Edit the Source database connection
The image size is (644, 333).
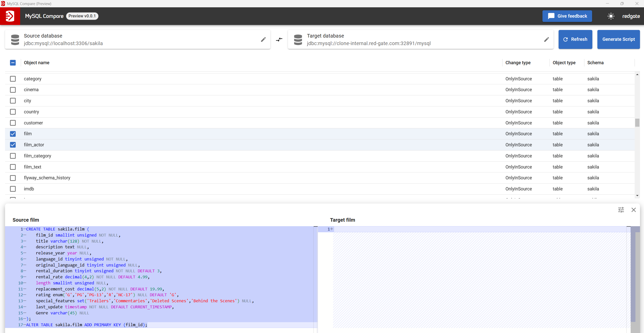click(x=263, y=40)
